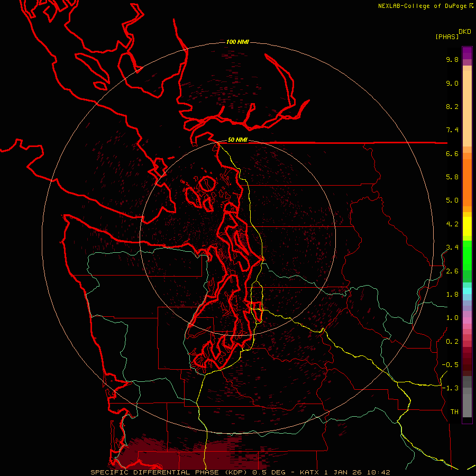Select the 4.2 legend value
This screenshot has height=476, width=476.
coord(452,224)
